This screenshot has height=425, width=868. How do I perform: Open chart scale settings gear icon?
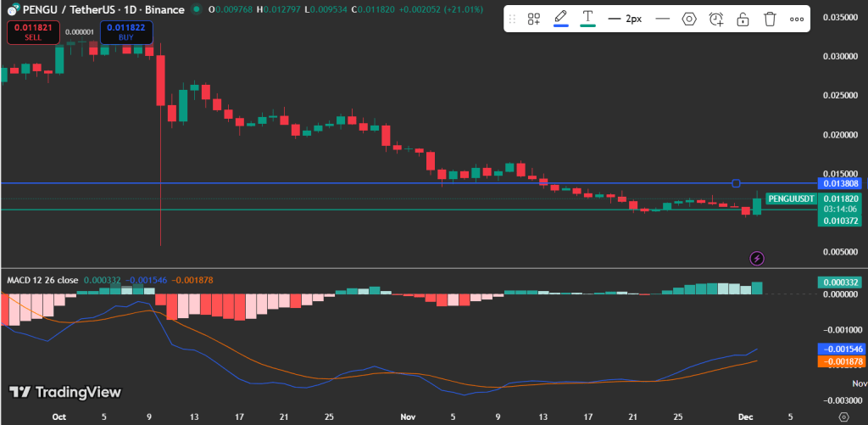tap(843, 417)
